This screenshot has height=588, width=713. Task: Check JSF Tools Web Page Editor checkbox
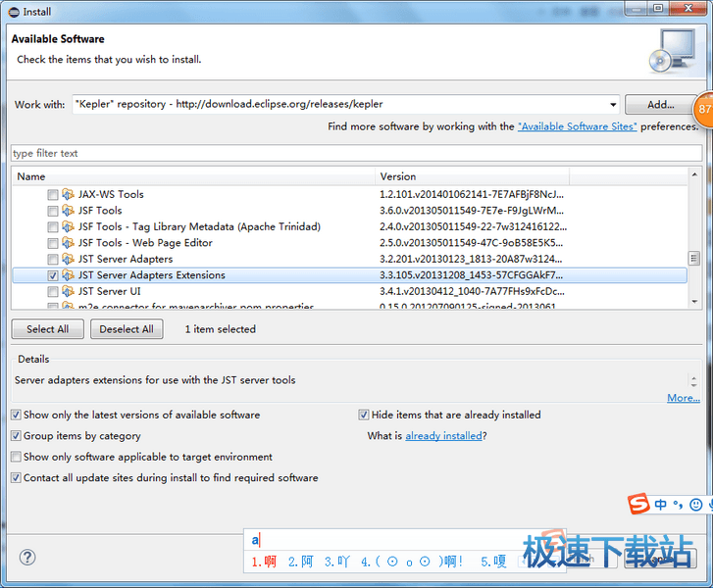53,243
